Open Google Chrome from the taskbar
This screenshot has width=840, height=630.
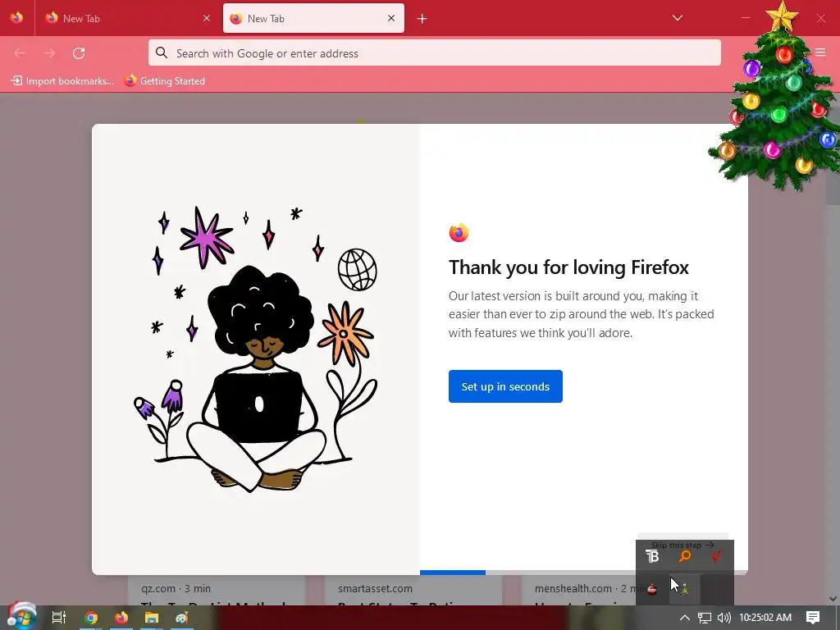[91, 618]
